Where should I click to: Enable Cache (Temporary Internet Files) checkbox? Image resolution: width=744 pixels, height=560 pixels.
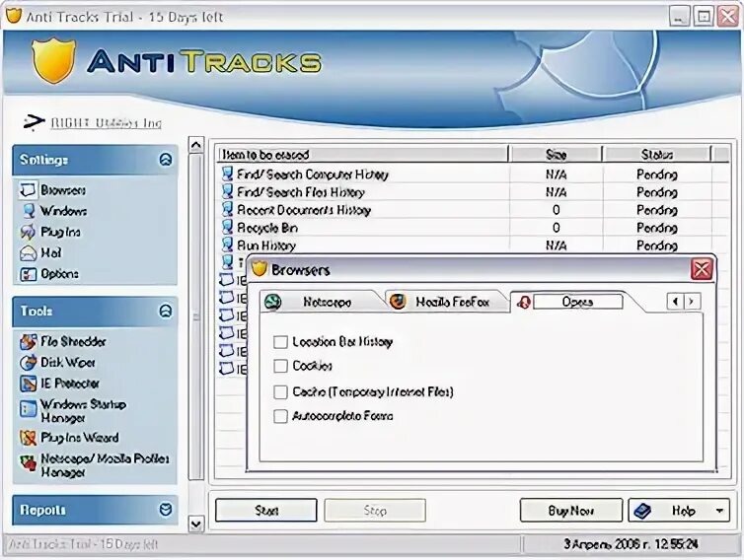pos(280,392)
